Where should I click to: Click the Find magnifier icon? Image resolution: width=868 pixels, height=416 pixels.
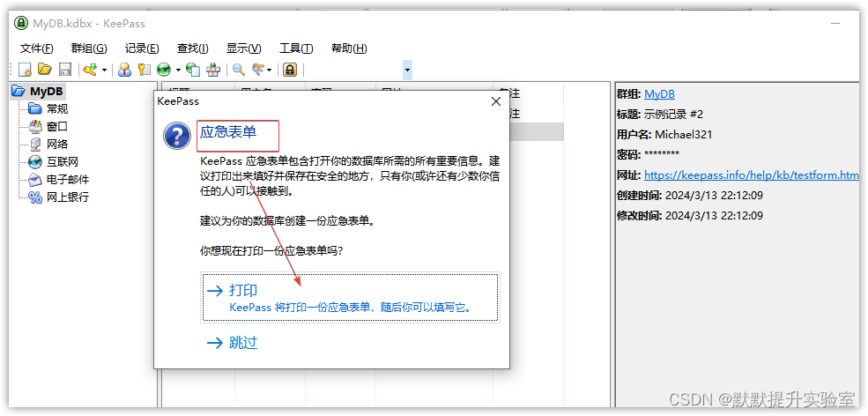click(x=239, y=70)
